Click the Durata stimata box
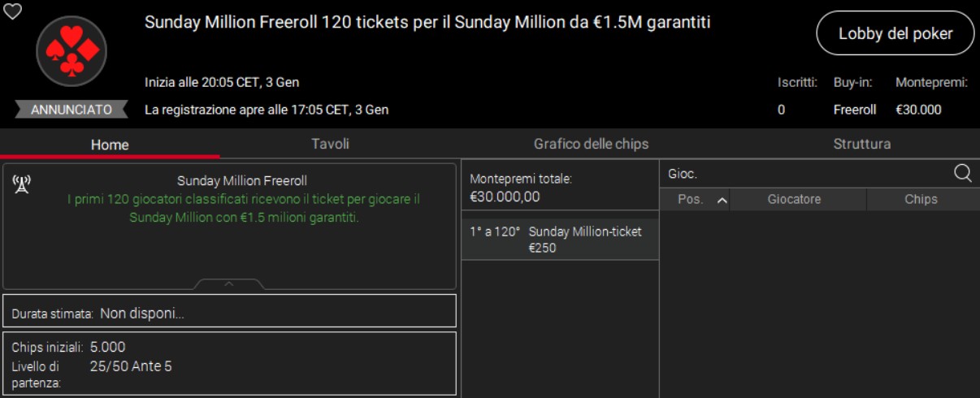The image size is (980, 398). (229, 313)
